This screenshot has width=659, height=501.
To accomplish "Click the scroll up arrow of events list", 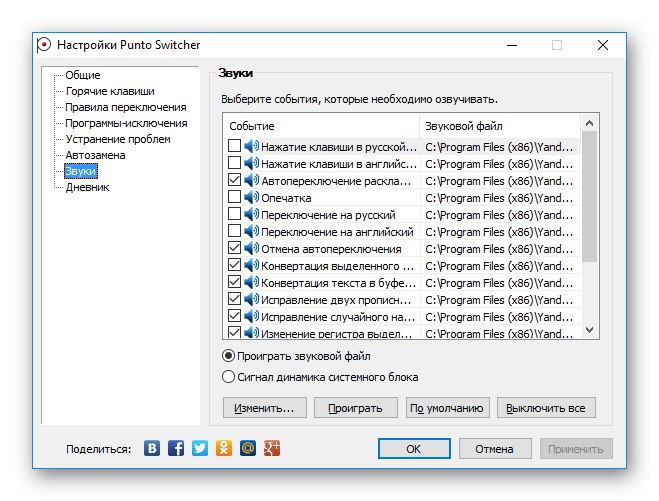I will [589, 123].
